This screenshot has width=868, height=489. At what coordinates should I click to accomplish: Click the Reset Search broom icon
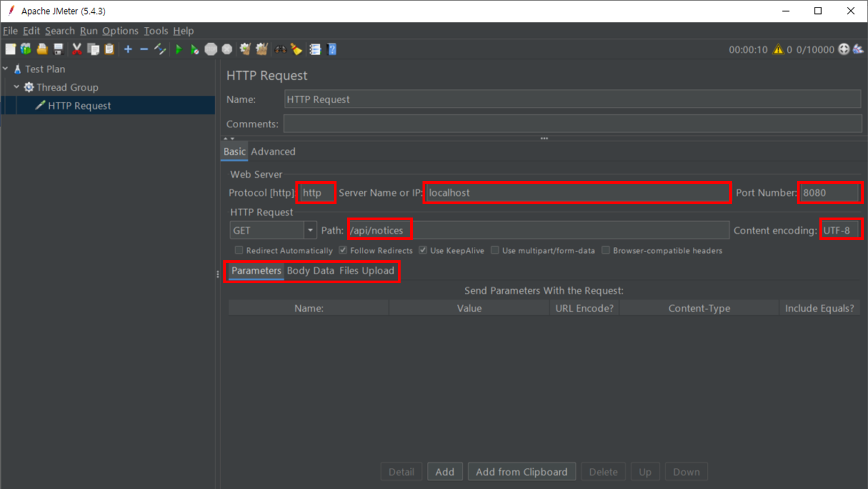(x=296, y=50)
